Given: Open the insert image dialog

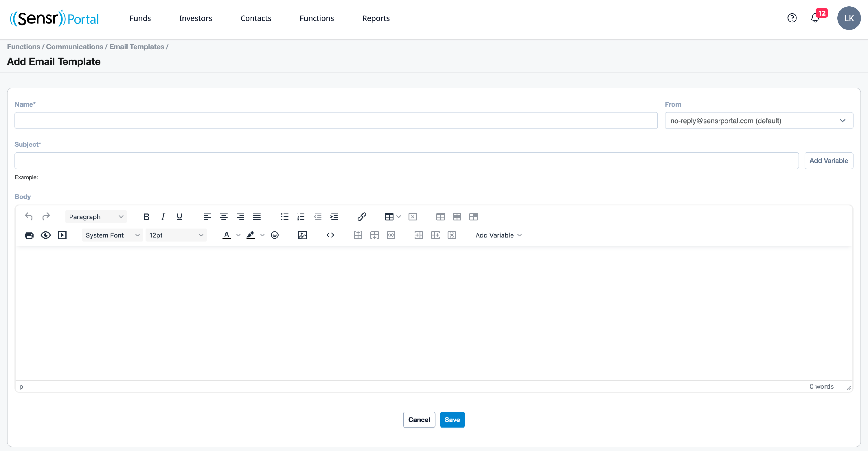Looking at the screenshot, I should click(302, 235).
